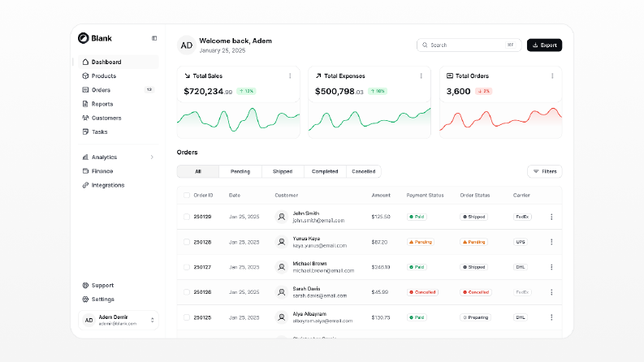Click the Preparing status badge for order 250125
The image size is (644, 362).
[x=476, y=317]
